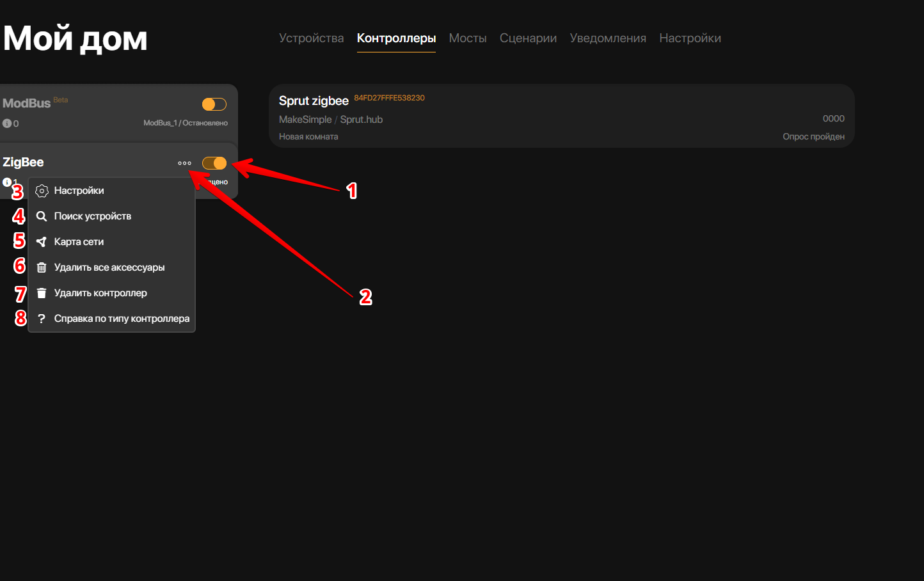
Task: Open the Мосты tab
Action: pos(467,38)
